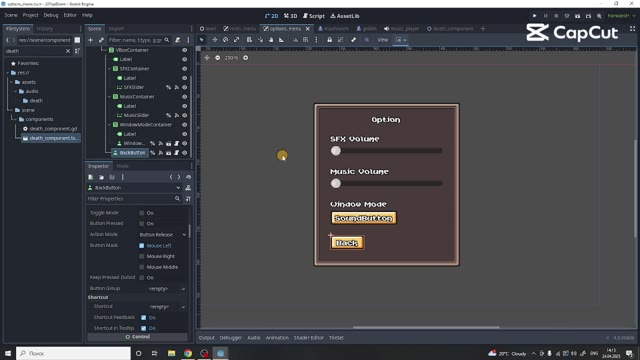640x360 pixels.
Task: Open the Debug menu
Action: (51, 15)
